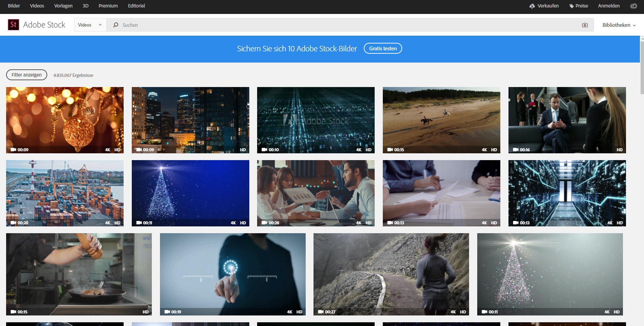This screenshot has height=326, width=644.
Task: Click video camera icon on trail runner clip
Action: point(321,312)
